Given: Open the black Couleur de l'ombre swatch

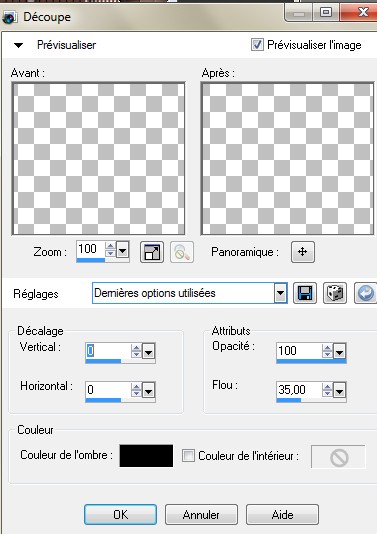Looking at the screenshot, I should point(146,456).
